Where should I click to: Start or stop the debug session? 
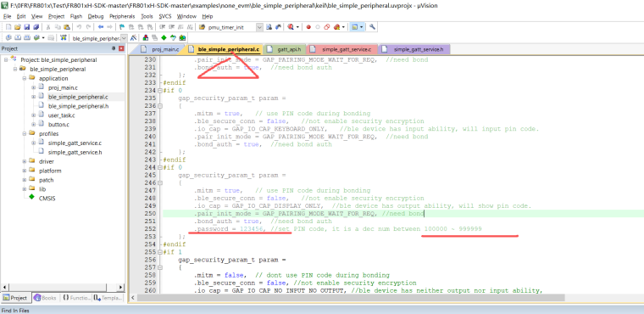[291, 27]
